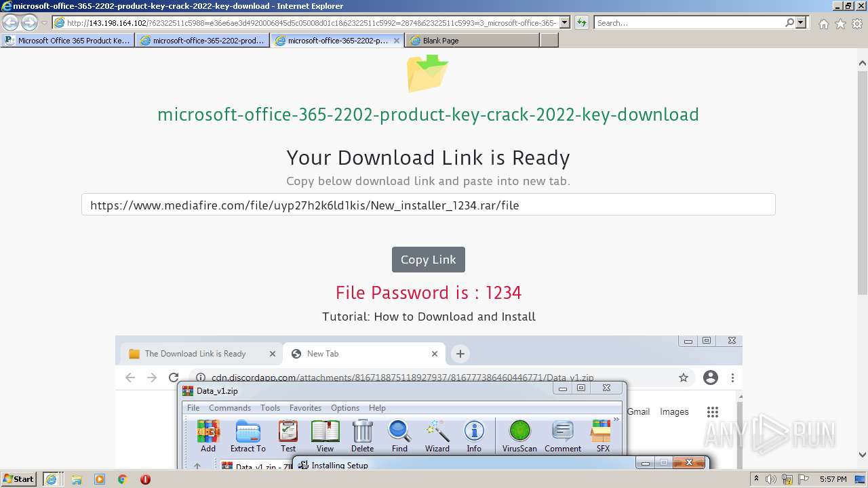Click the scrollbar up arrow
The image size is (868, 488).
[862, 63]
